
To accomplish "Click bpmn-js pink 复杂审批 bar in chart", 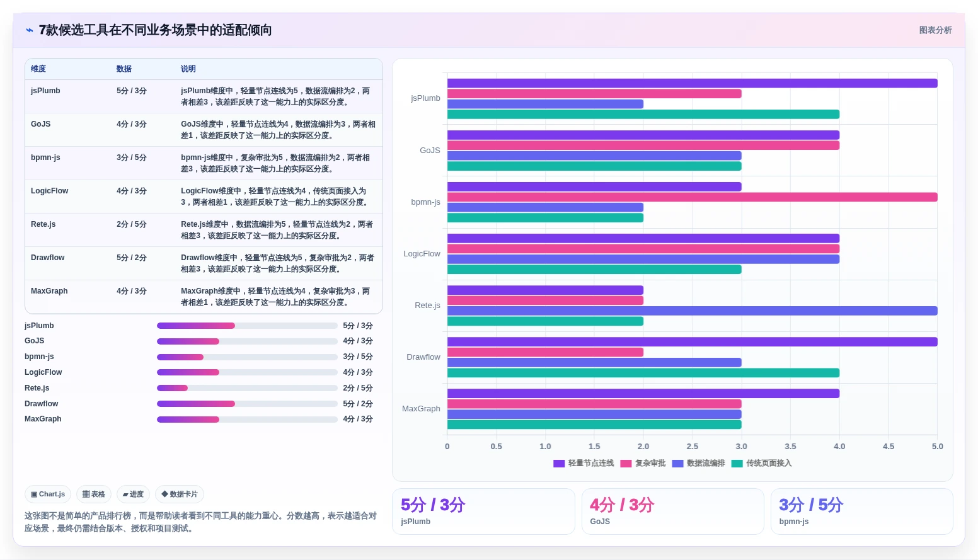I will click(693, 197).
